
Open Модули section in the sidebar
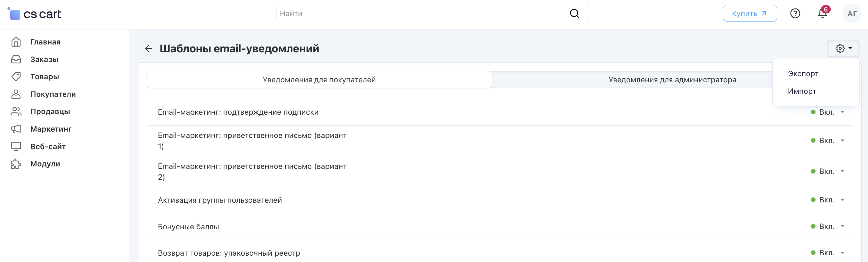click(45, 164)
